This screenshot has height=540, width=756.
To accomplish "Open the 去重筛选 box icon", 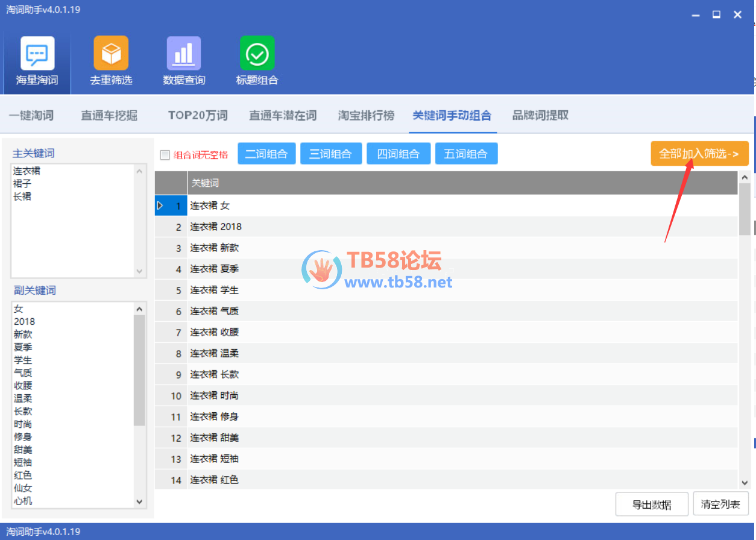I will click(x=111, y=53).
